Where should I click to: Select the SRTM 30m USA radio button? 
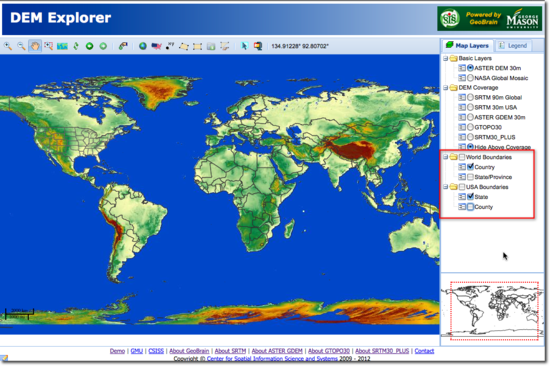470,107
